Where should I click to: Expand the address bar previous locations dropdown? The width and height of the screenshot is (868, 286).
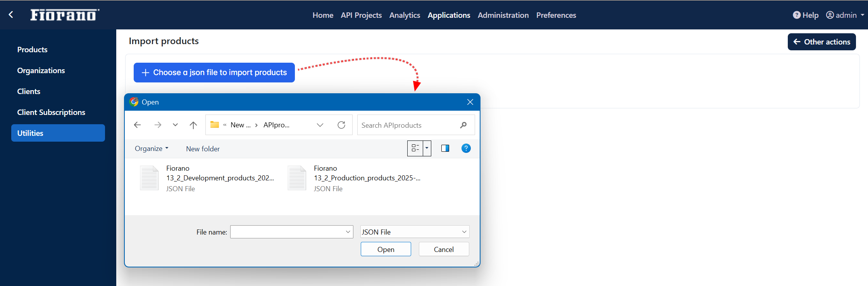(x=320, y=125)
